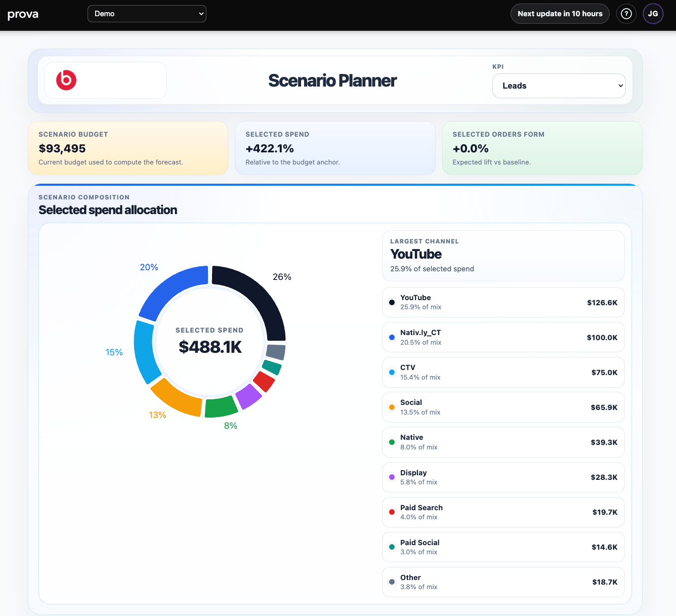Select the Native channel row

click(x=503, y=442)
